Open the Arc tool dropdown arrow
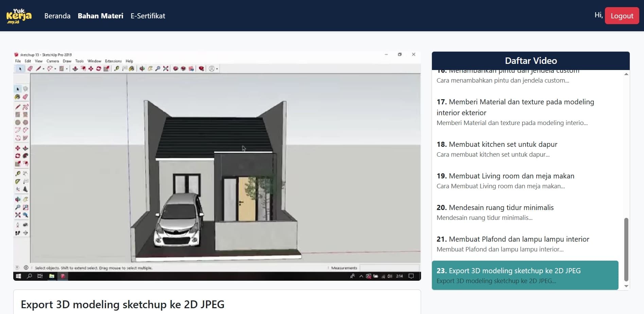 point(55,69)
